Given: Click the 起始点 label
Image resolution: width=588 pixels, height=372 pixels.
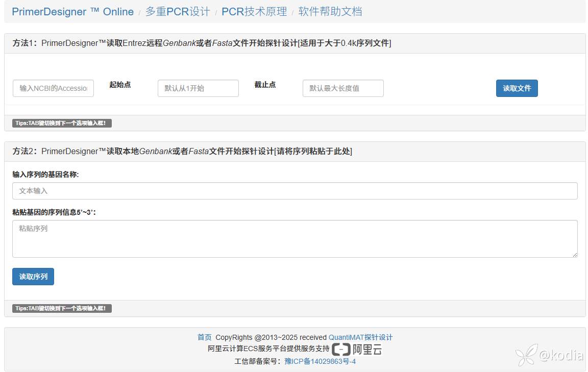Looking at the screenshot, I should 120,85.
